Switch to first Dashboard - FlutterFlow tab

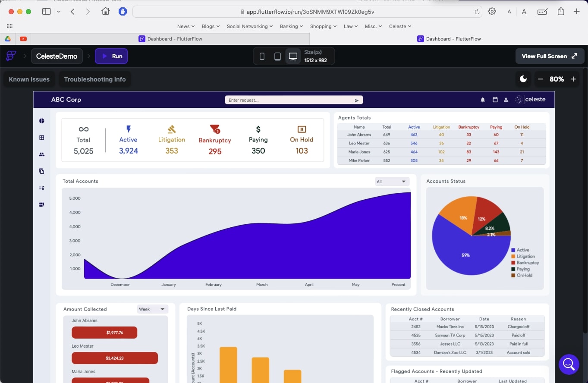[170, 39]
